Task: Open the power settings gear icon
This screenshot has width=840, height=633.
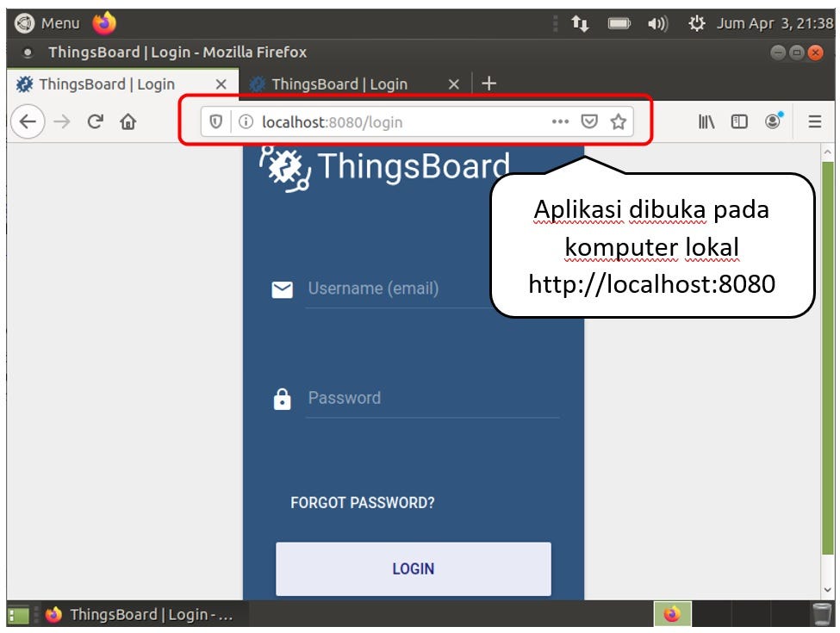Action: pyautogui.click(x=696, y=23)
